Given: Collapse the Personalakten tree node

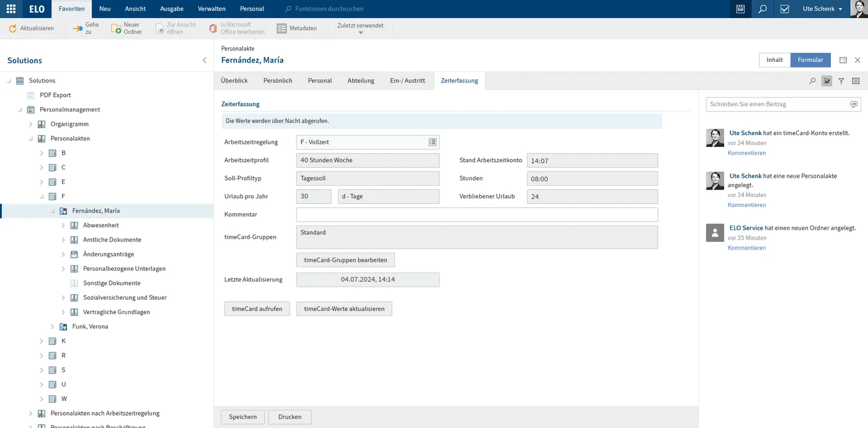Looking at the screenshot, I should pos(31,139).
